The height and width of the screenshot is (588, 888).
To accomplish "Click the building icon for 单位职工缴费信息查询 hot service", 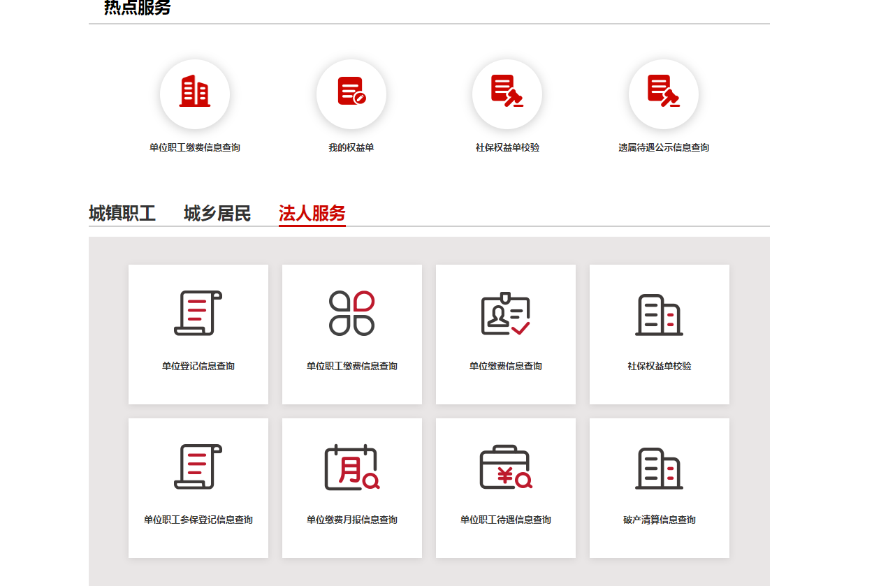I will [195, 94].
